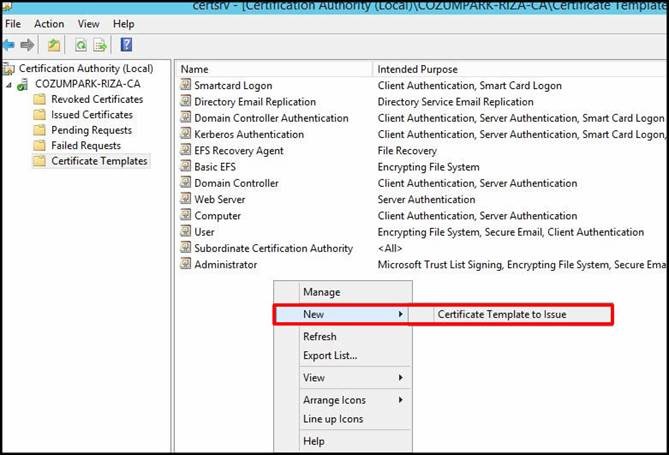Click the Revoked Certificates folder icon
669x455 pixels.
[x=39, y=99]
